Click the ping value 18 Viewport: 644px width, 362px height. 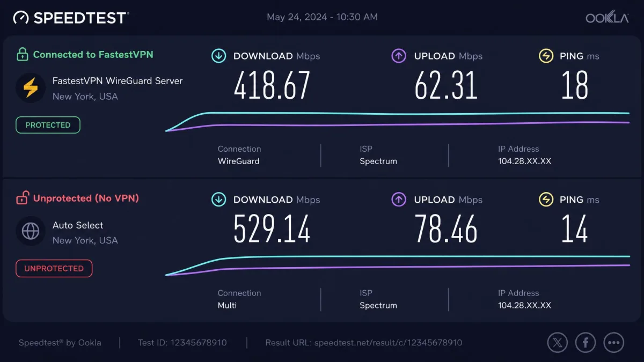[575, 86]
